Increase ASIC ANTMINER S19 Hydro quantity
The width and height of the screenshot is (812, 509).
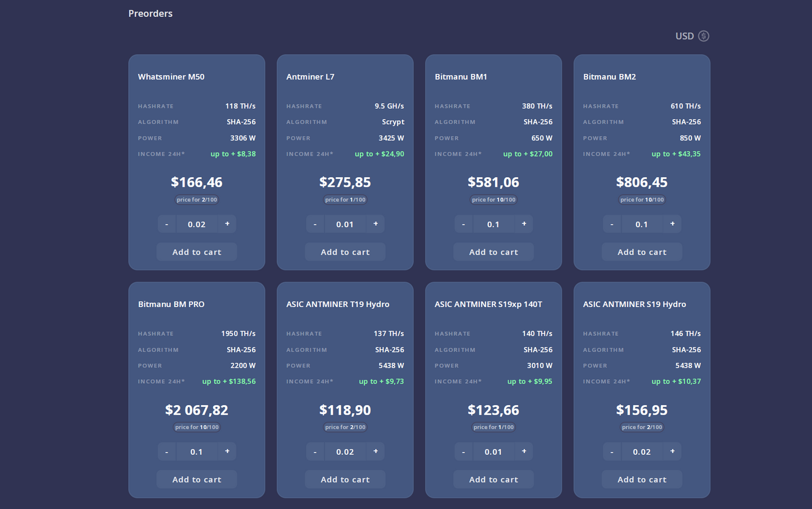(672, 451)
